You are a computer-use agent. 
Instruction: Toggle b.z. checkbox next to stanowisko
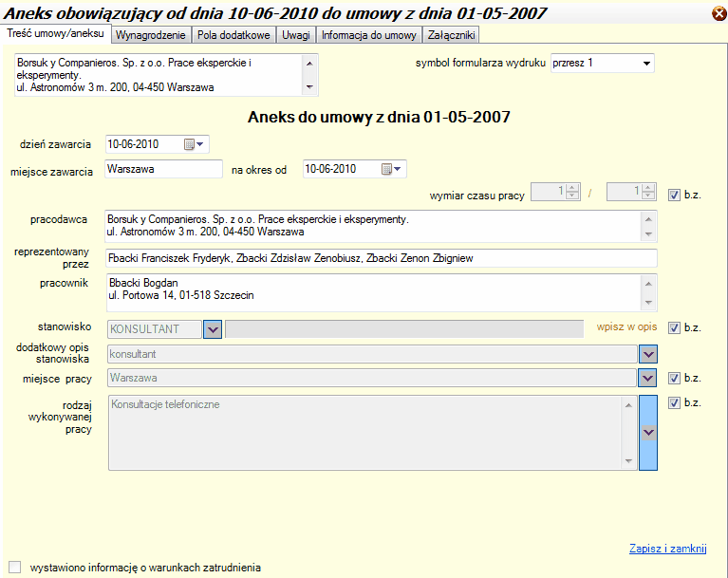point(674,328)
